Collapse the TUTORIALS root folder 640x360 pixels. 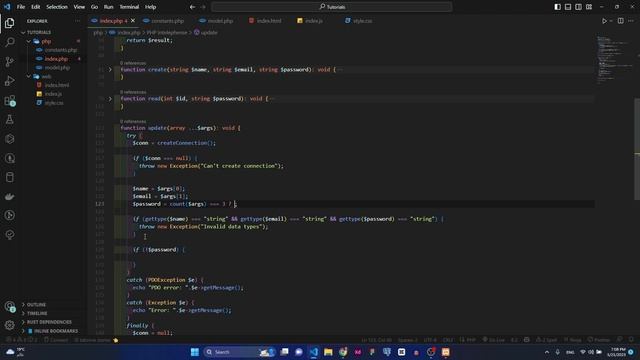[23, 32]
